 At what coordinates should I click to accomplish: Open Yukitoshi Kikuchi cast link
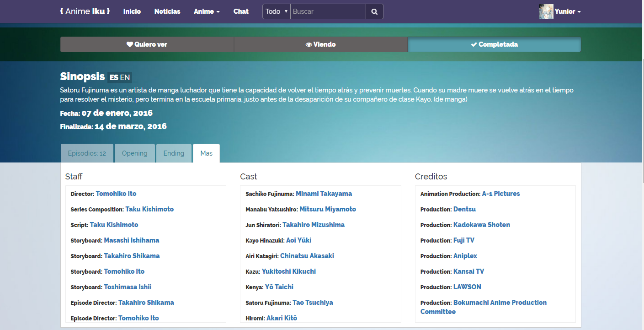pos(289,271)
